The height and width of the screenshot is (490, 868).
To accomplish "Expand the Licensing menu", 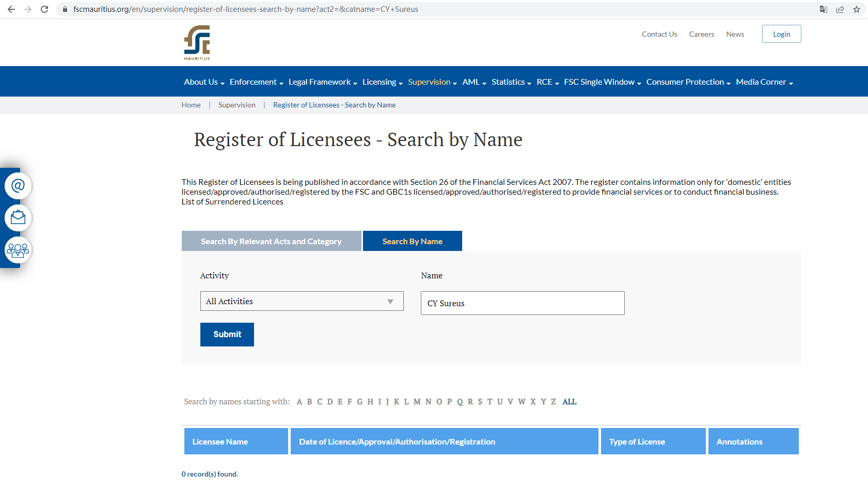I will 383,82.
